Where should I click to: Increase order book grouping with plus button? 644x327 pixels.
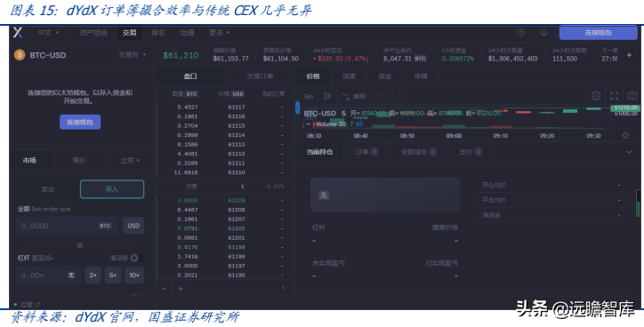coord(181,289)
